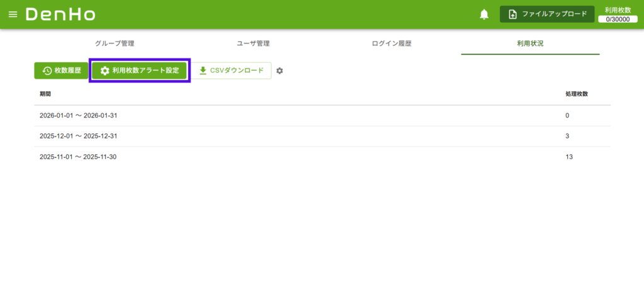Screen dimensions: 644x302
Task: Select row 2025-11-01 ～ 2025-11-30
Action: click(323, 157)
